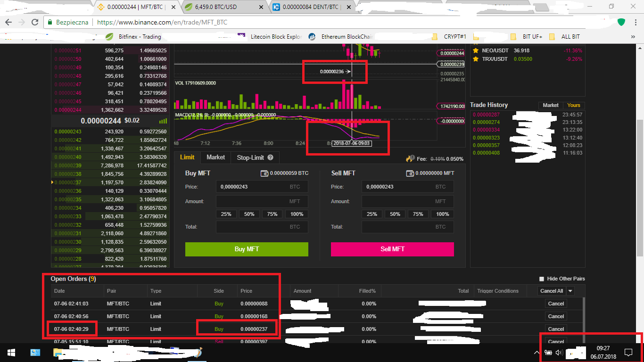Click the browser Forward arrow
This screenshot has height=362, width=644.
(x=22, y=22)
